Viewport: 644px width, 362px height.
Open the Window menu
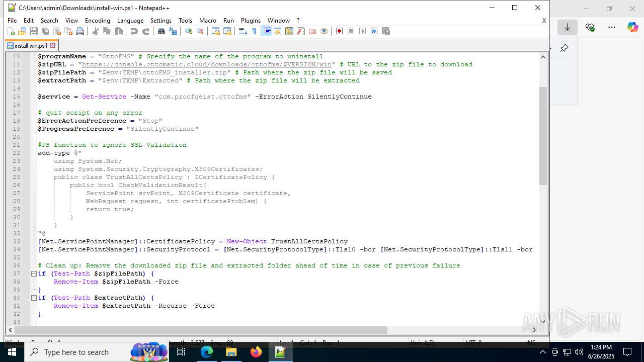tap(279, 21)
